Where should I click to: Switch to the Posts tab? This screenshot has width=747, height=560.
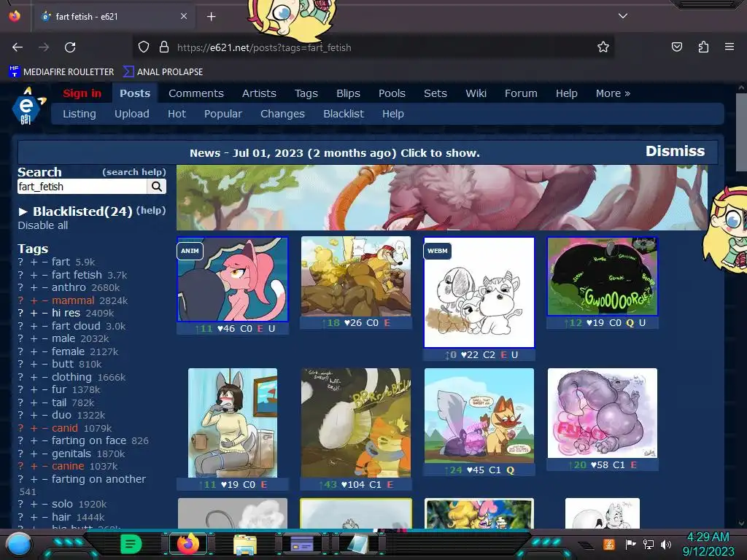pyautogui.click(x=135, y=93)
